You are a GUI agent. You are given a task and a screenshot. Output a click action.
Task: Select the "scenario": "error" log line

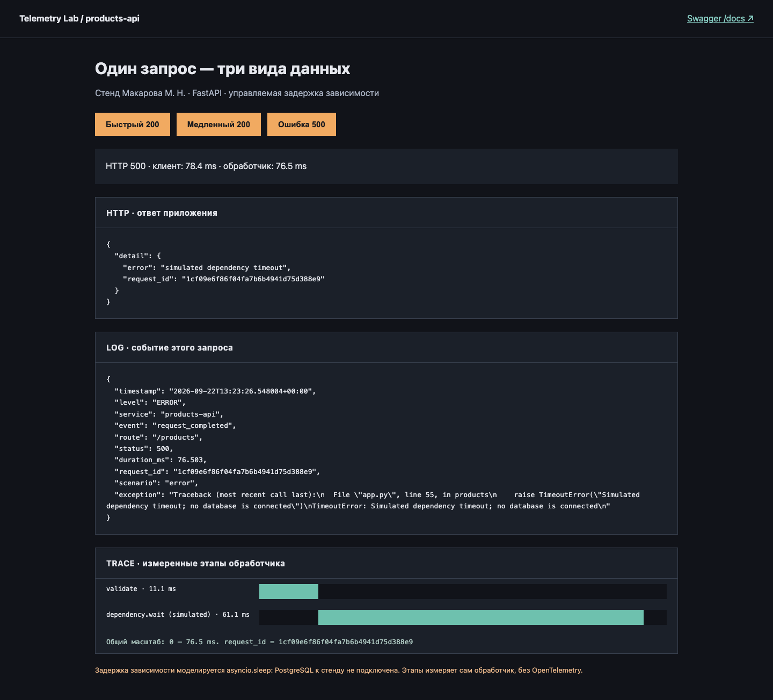(x=157, y=483)
